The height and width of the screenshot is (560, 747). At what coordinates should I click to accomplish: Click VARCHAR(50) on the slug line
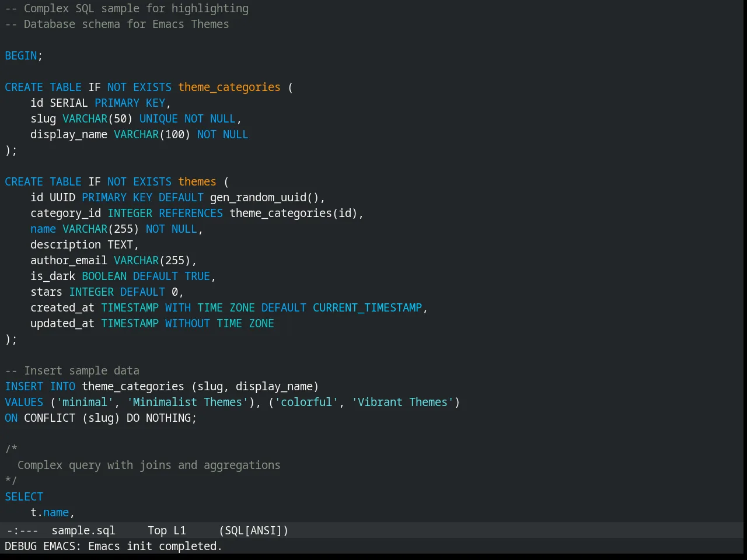click(x=97, y=119)
